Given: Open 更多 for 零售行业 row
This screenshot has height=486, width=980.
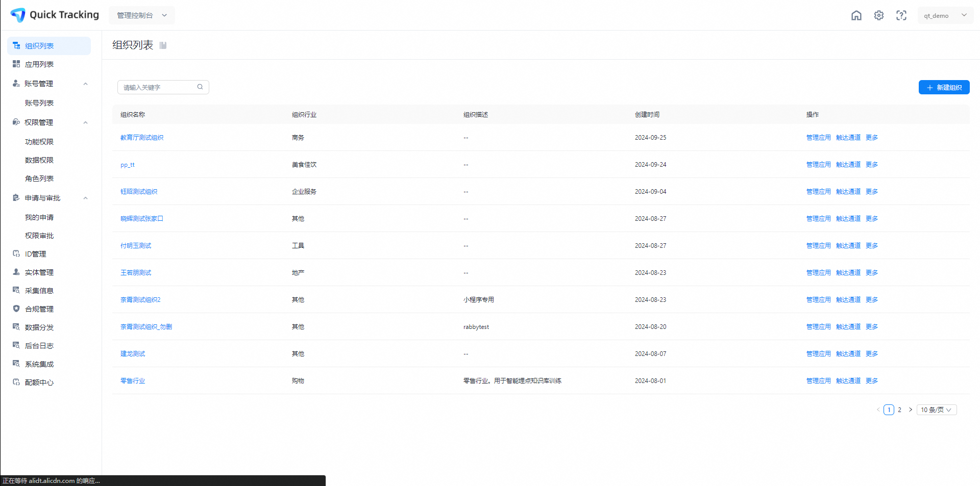Looking at the screenshot, I should [872, 381].
